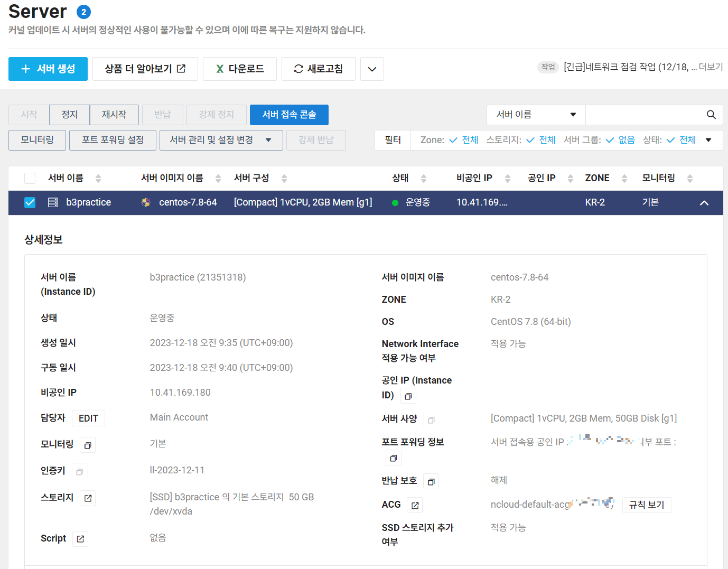Open the Script page in new window
This screenshot has height=569, width=728.
(80, 538)
